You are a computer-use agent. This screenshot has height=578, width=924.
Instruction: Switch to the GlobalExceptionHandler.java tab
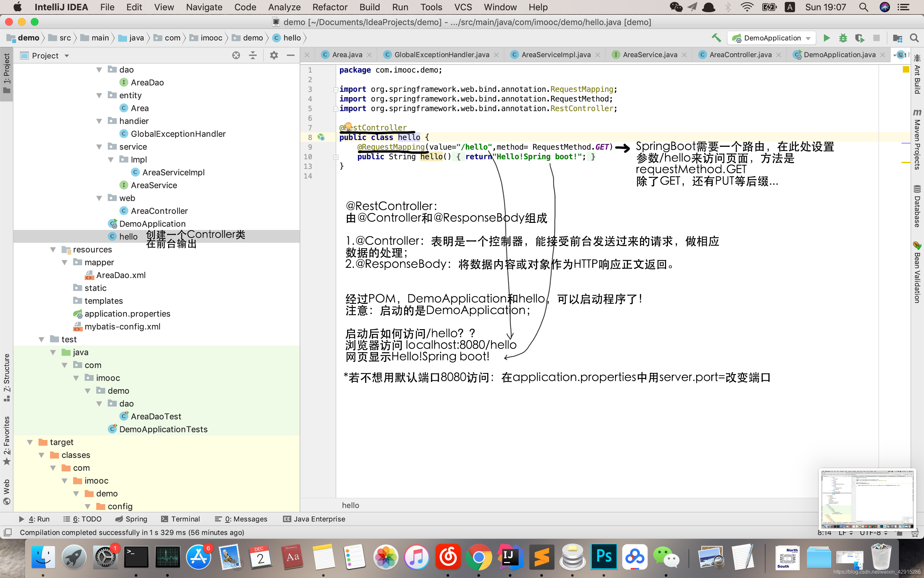pos(441,55)
